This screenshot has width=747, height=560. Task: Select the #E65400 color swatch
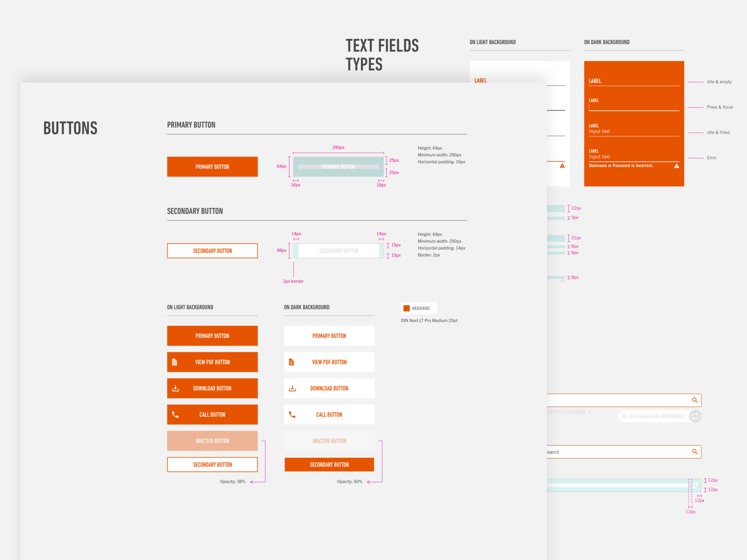(407, 308)
